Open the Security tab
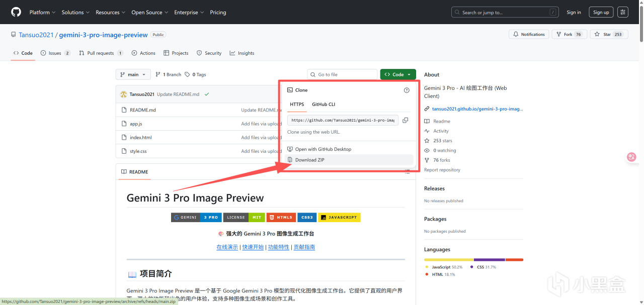 click(209, 53)
